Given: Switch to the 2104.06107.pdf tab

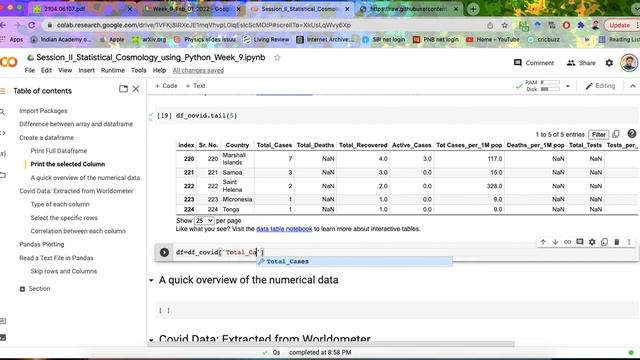Looking at the screenshot, I should point(82,9).
